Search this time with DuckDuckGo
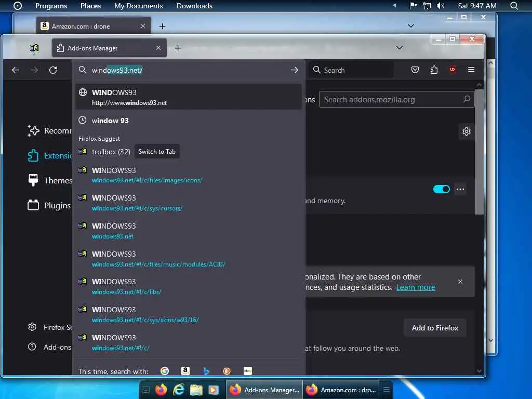 click(227, 371)
